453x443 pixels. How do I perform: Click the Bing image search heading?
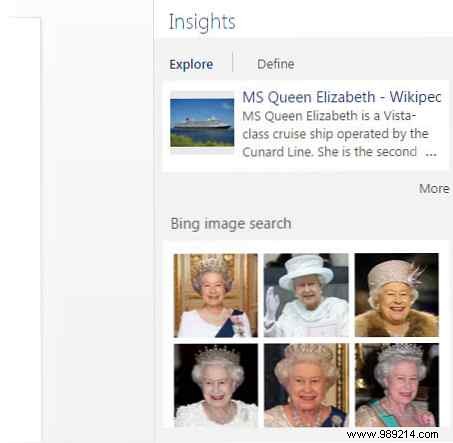pos(231,223)
